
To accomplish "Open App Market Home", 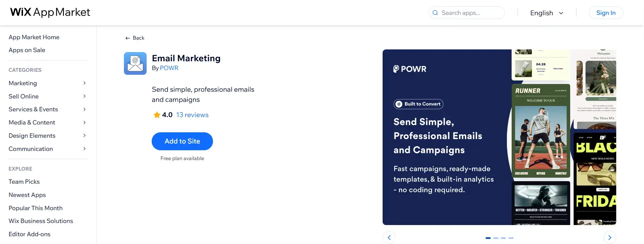I will coord(34,37).
